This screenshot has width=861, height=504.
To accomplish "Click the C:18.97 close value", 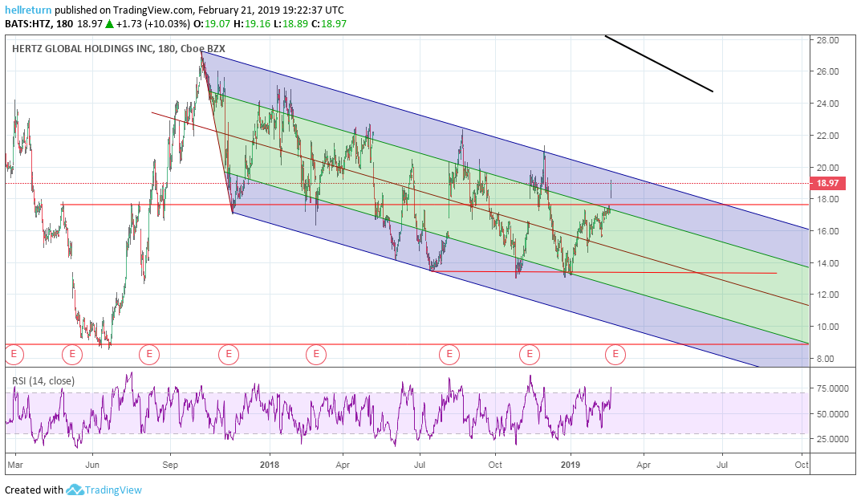I will (x=329, y=23).
